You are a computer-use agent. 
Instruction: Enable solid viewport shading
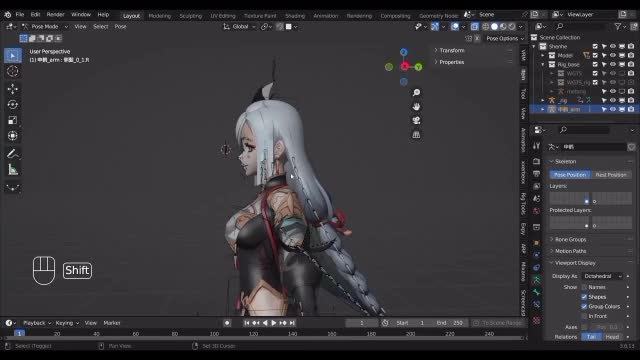[494, 27]
